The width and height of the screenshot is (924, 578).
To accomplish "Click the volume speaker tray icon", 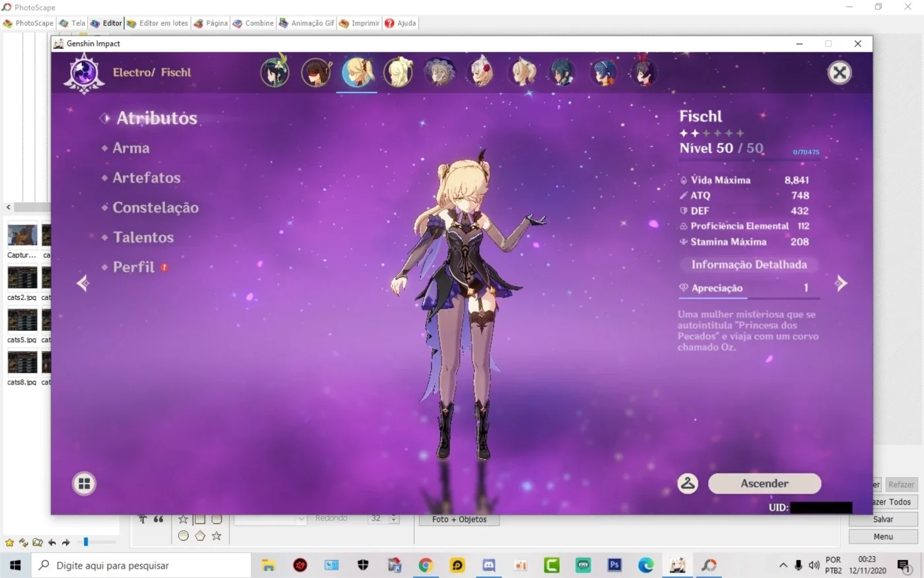I will click(x=814, y=565).
